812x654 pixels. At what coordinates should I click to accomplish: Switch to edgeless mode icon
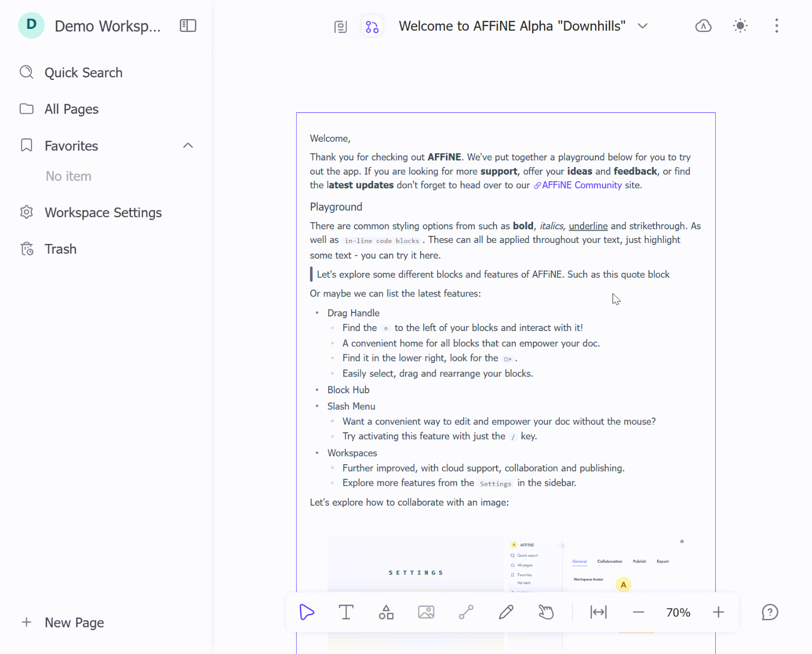372,26
